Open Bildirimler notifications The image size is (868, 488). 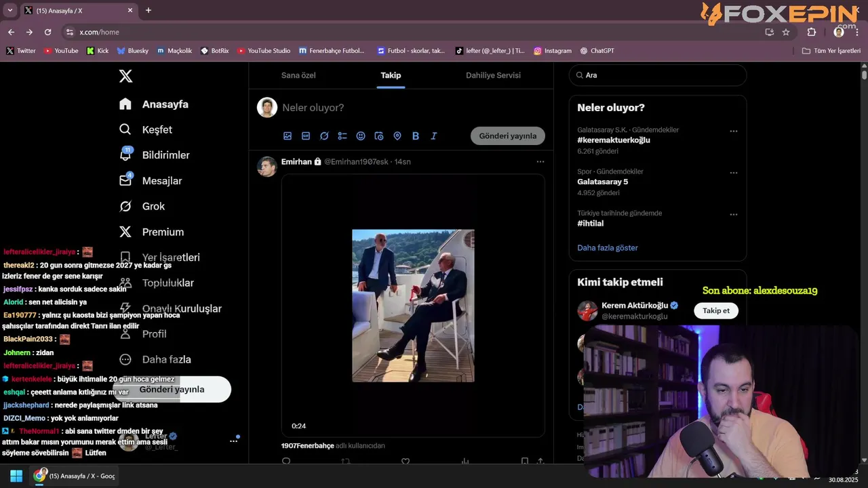coord(155,155)
